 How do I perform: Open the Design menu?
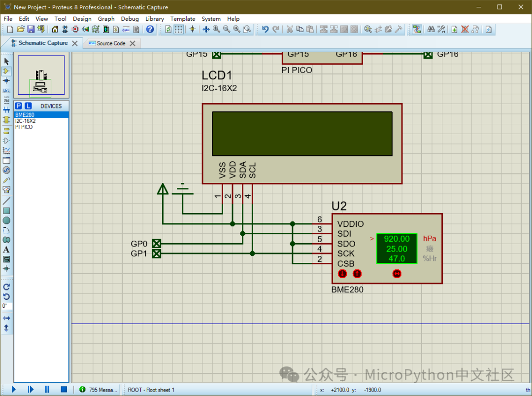82,19
